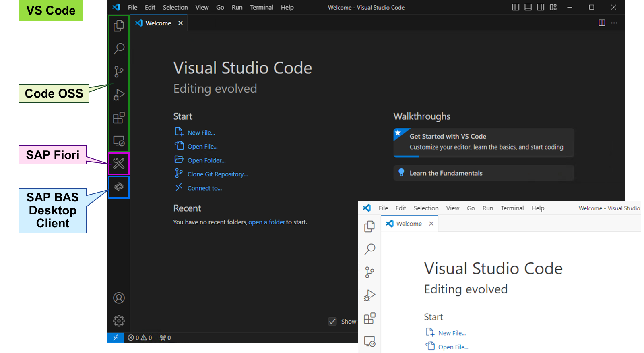Open Manage gear icon in activity bar
The width and height of the screenshot is (644, 353).
pos(119,321)
